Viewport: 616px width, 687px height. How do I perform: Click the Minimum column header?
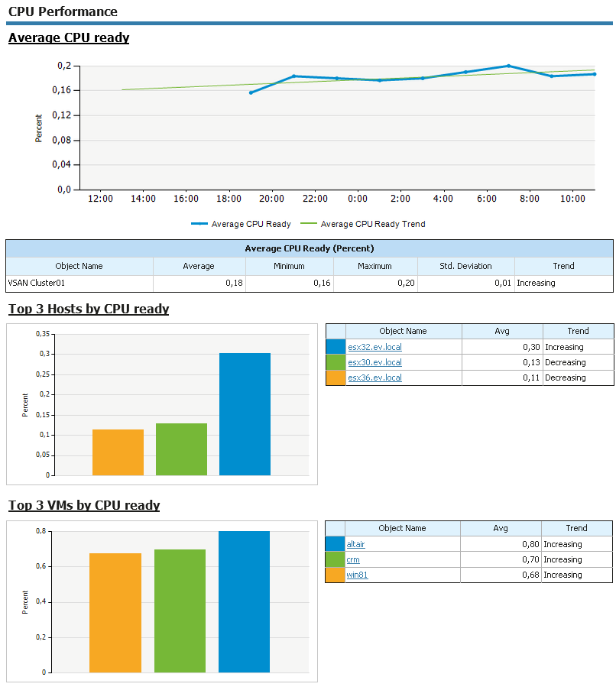click(x=289, y=266)
